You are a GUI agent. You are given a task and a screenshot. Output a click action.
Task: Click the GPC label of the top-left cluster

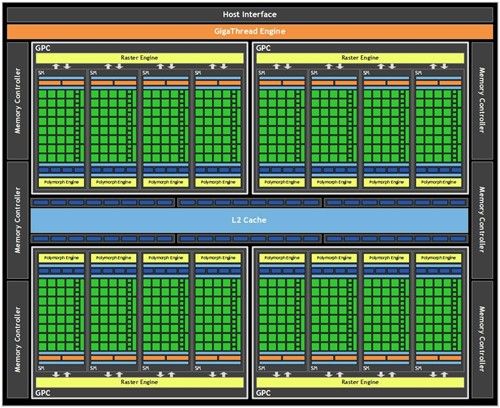pyautogui.click(x=43, y=48)
